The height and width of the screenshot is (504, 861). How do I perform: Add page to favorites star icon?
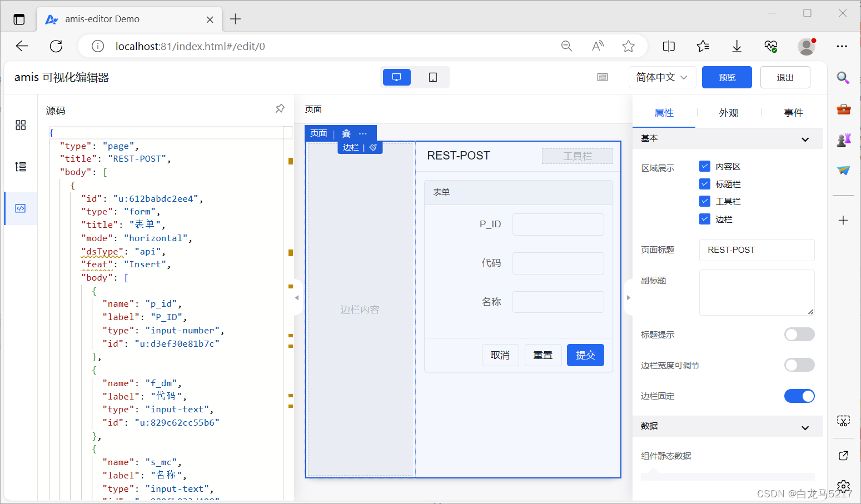pyautogui.click(x=629, y=46)
